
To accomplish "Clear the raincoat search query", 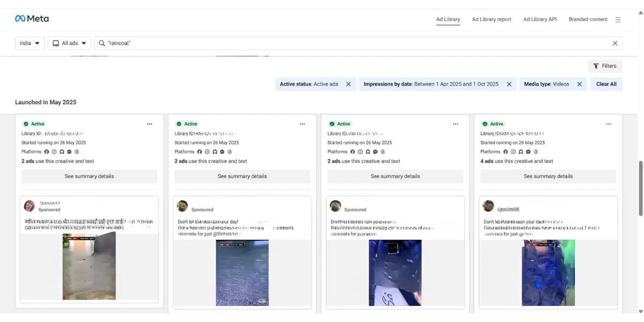I will pyautogui.click(x=615, y=43).
